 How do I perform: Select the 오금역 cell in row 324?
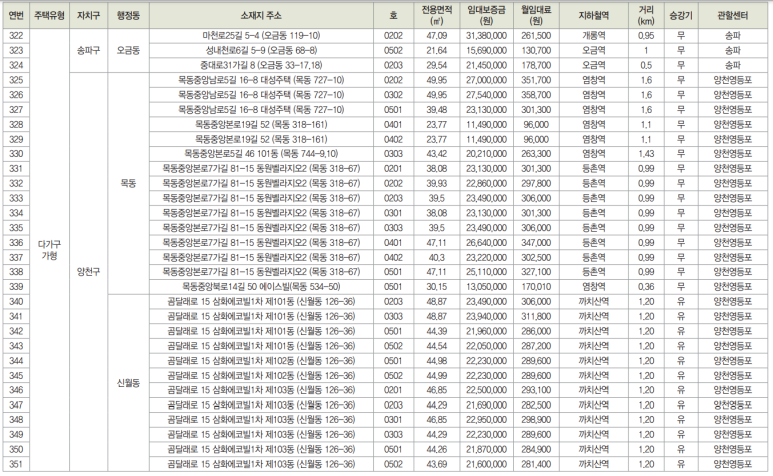tap(594, 65)
